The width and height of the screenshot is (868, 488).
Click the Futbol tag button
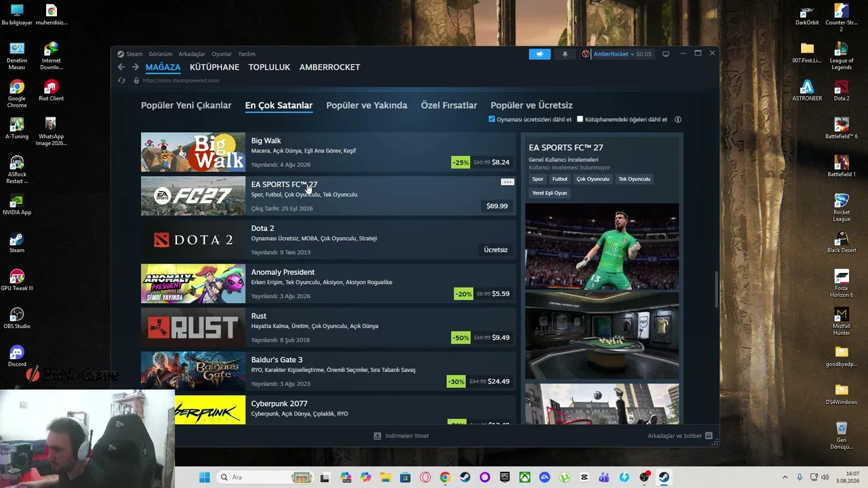pos(559,179)
